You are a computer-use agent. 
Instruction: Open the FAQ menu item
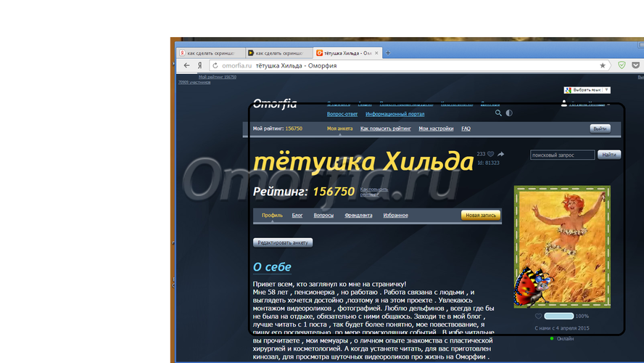tap(466, 129)
